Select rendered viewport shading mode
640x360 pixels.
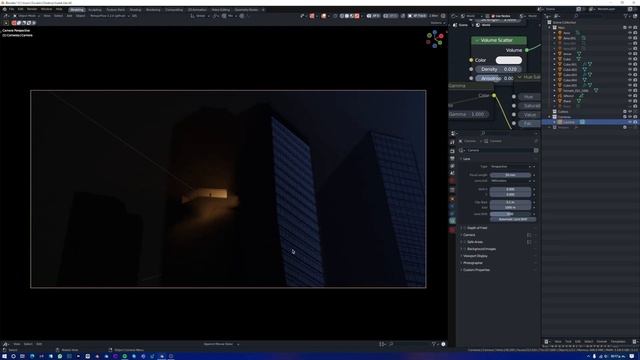357,16
